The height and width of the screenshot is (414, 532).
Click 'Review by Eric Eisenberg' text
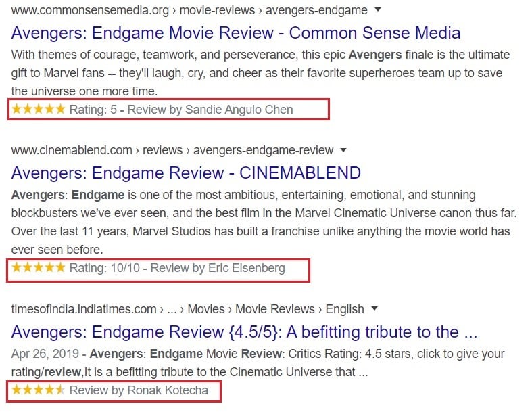pyautogui.click(x=218, y=268)
